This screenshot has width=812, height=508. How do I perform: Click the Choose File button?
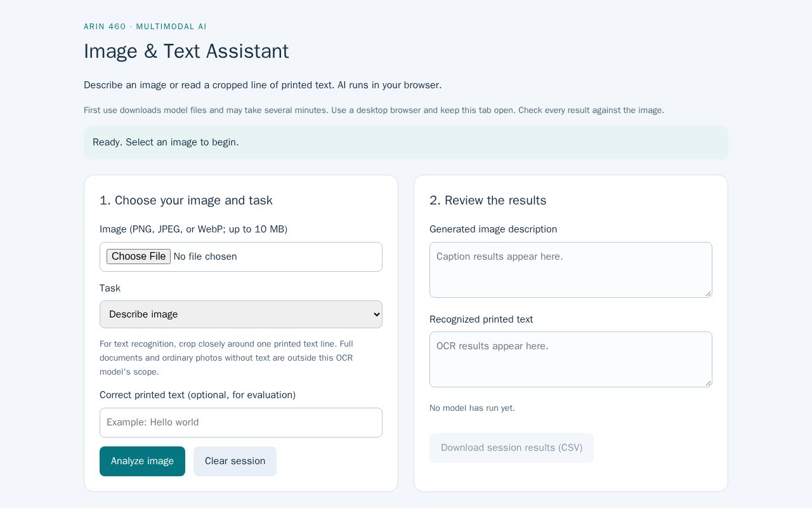point(138,257)
